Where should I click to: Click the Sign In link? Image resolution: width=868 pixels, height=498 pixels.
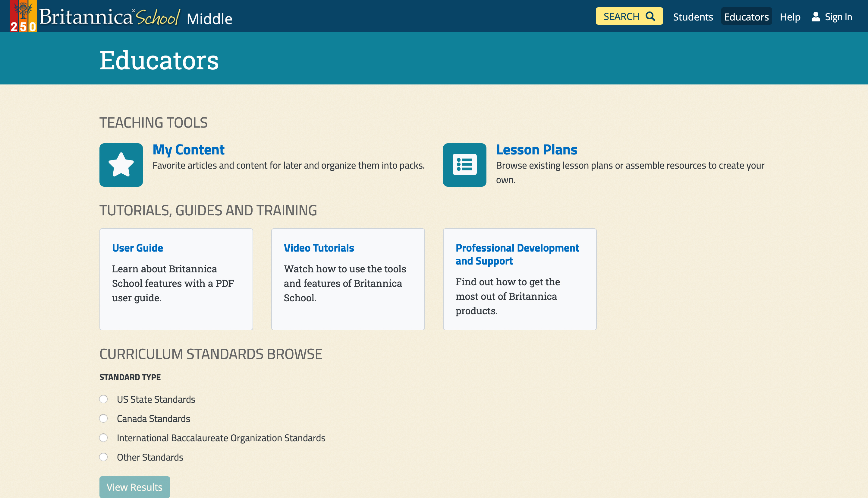(x=838, y=17)
